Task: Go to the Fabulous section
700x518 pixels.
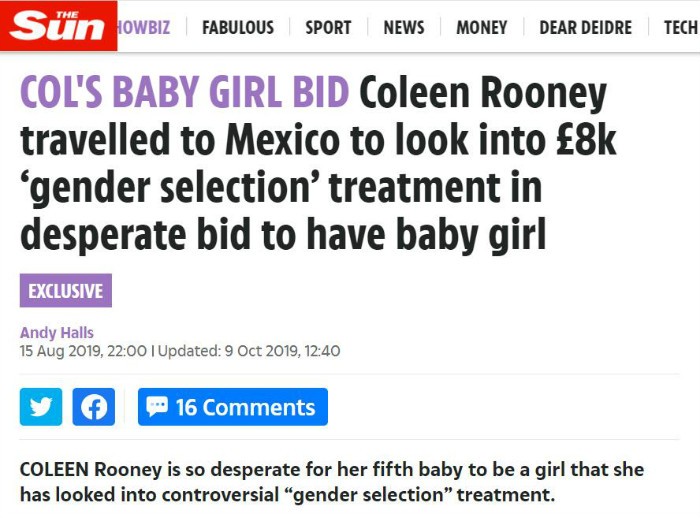Action: 238,28
